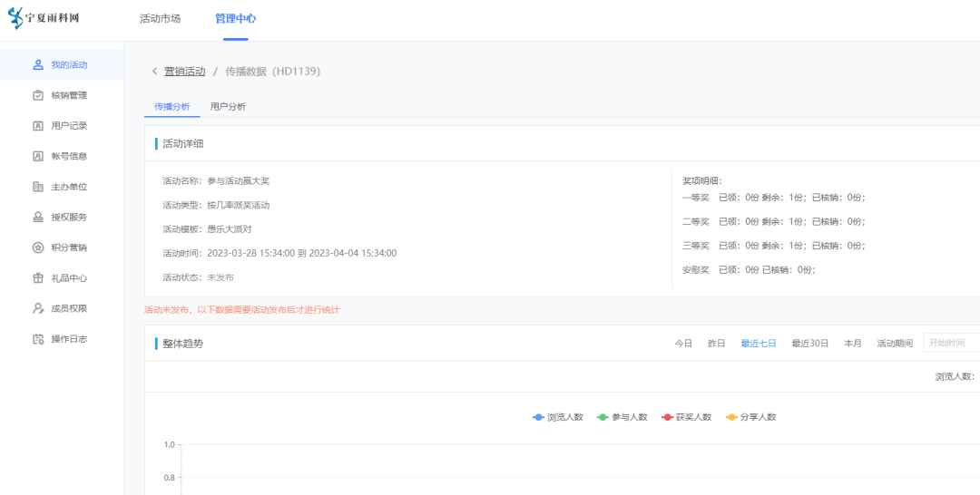The height and width of the screenshot is (495, 980).
Task: Click the 传播数据 (HD1139) breadcrumb text
Action: click(x=273, y=72)
